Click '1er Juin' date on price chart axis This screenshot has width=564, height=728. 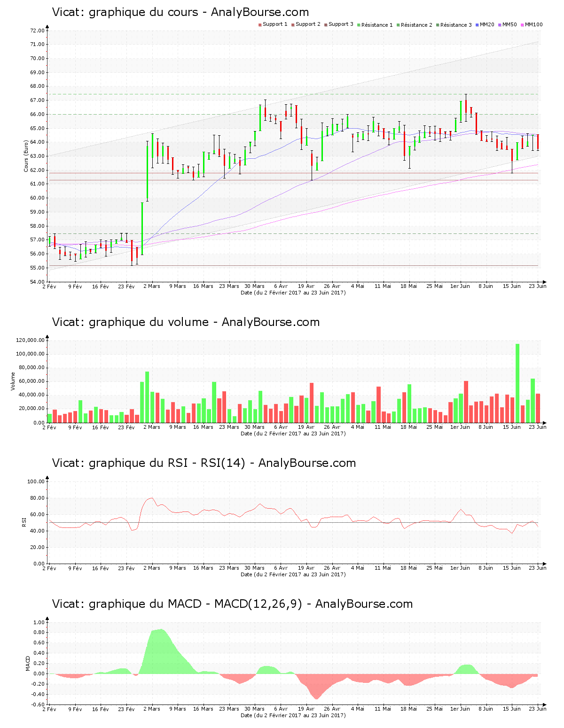460,286
